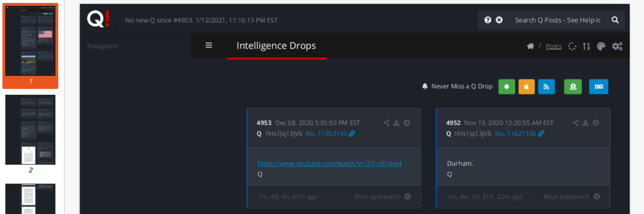Open the settings gears icon
This screenshot has width=644, height=214.
(617, 46)
